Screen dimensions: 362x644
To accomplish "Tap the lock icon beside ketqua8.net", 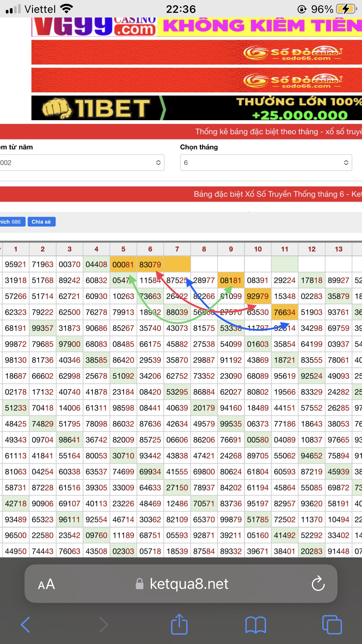I will [140, 584].
